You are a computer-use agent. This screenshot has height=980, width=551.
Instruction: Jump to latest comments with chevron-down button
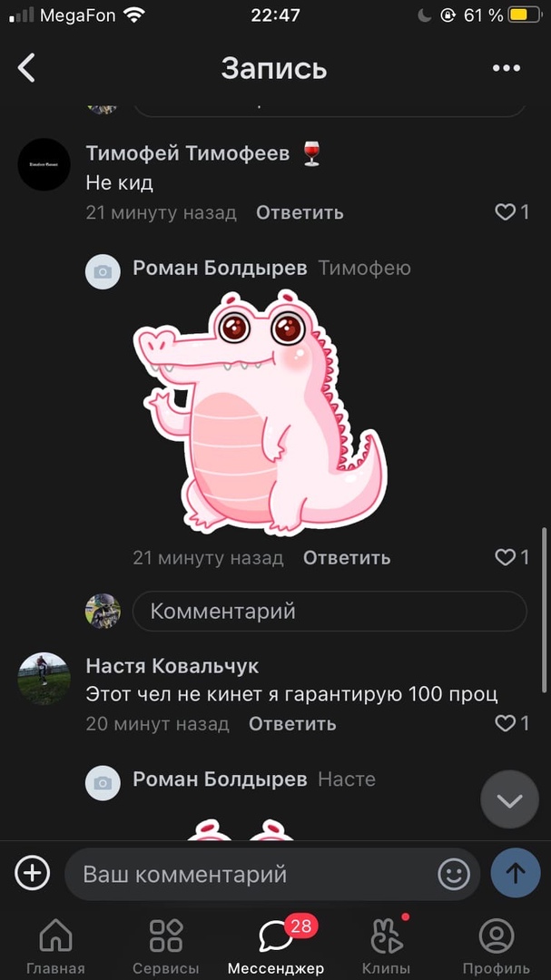click(x=510, y=799)
